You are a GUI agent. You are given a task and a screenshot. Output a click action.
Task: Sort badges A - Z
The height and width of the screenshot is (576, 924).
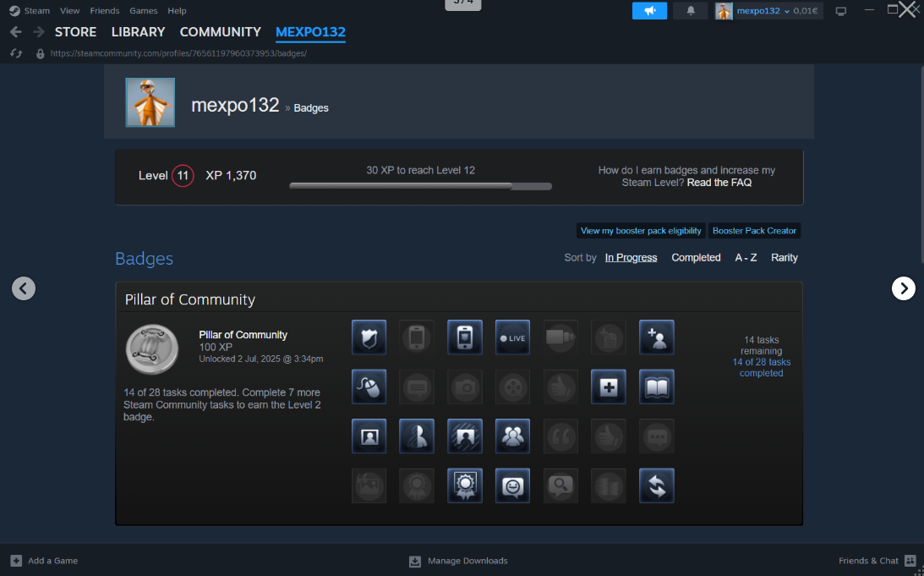746,258
